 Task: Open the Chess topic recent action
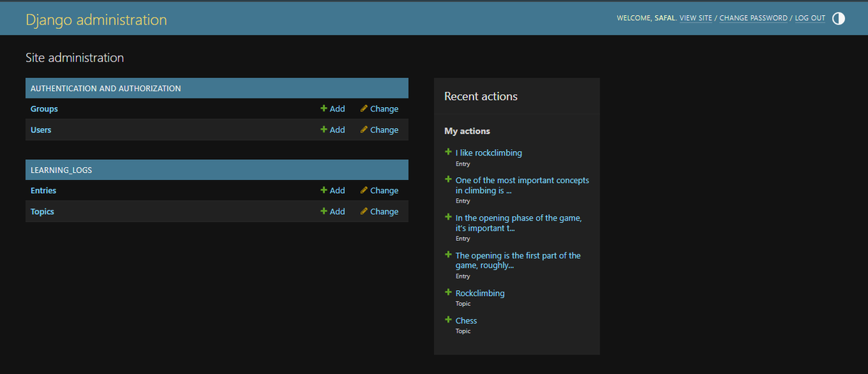pyautogui.click(x=466, y=320)
